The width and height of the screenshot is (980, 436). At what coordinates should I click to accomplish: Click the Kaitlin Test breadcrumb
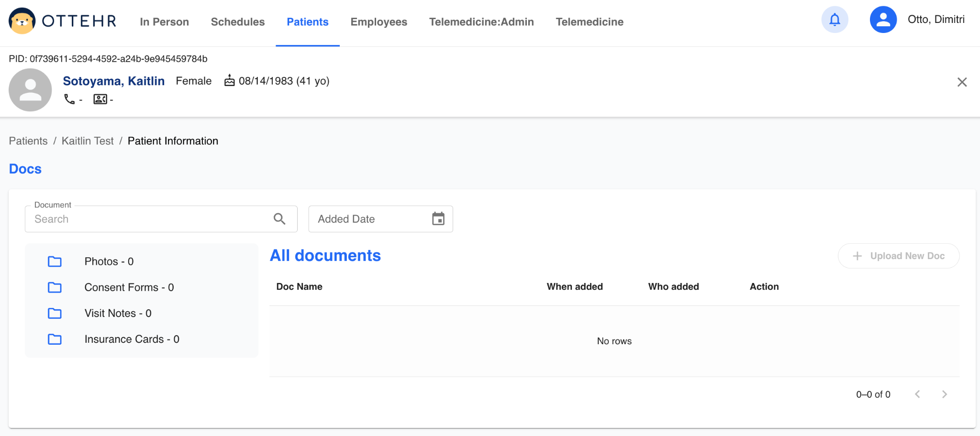(x=88, y=141)
